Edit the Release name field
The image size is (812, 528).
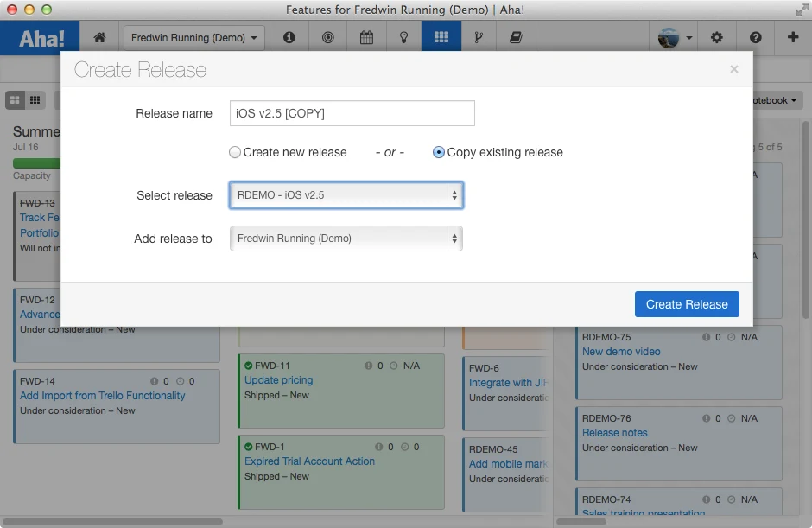click(x=352, y=113)
